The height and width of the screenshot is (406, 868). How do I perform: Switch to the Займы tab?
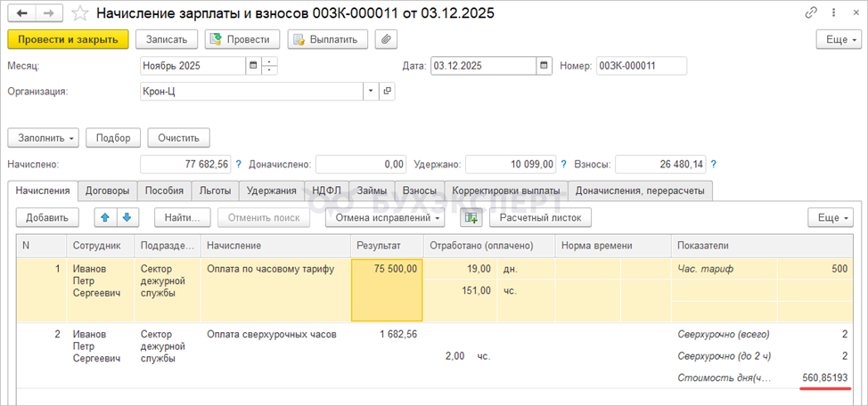372,191
